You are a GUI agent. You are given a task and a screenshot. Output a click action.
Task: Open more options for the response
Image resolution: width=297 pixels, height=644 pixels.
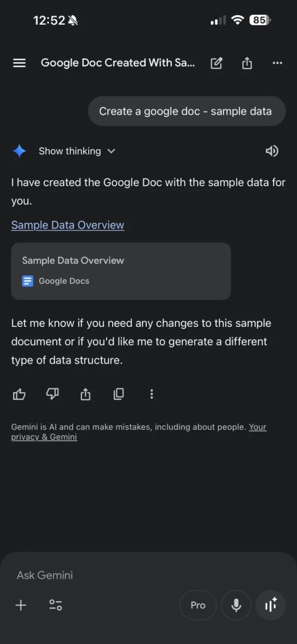coord(152,394)
